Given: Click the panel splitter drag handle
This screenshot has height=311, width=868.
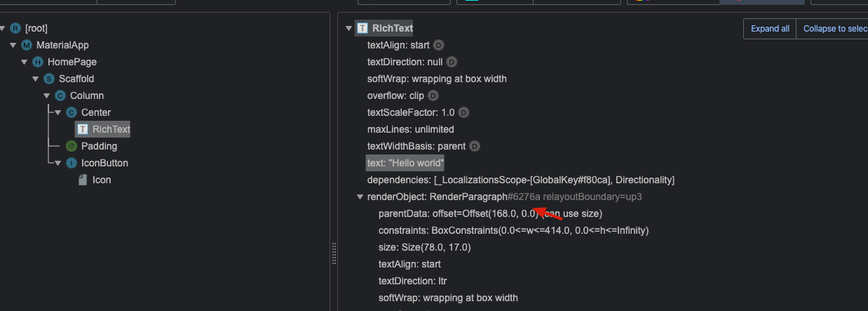Looking at the screenshot, I should click(x=334, y=253).
